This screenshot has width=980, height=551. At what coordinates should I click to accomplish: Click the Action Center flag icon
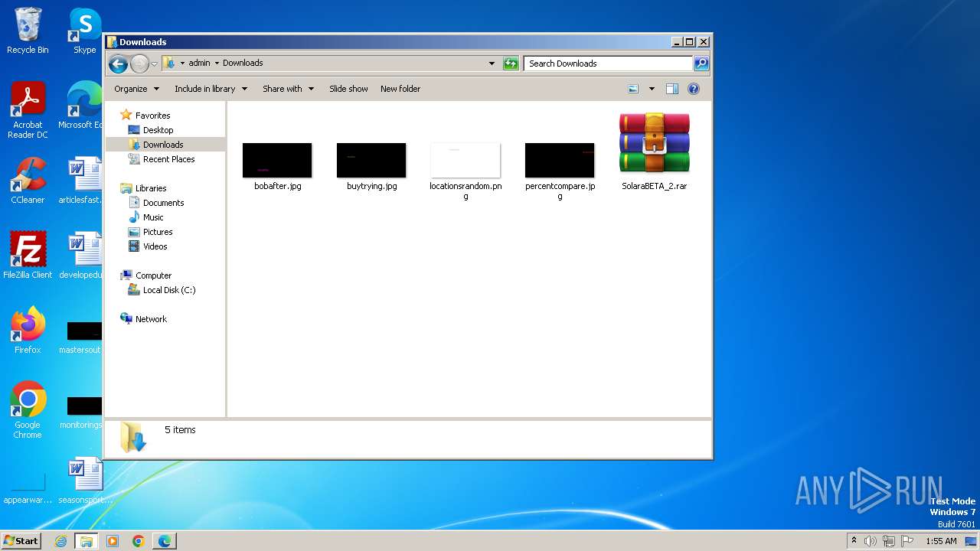point(907,541)
